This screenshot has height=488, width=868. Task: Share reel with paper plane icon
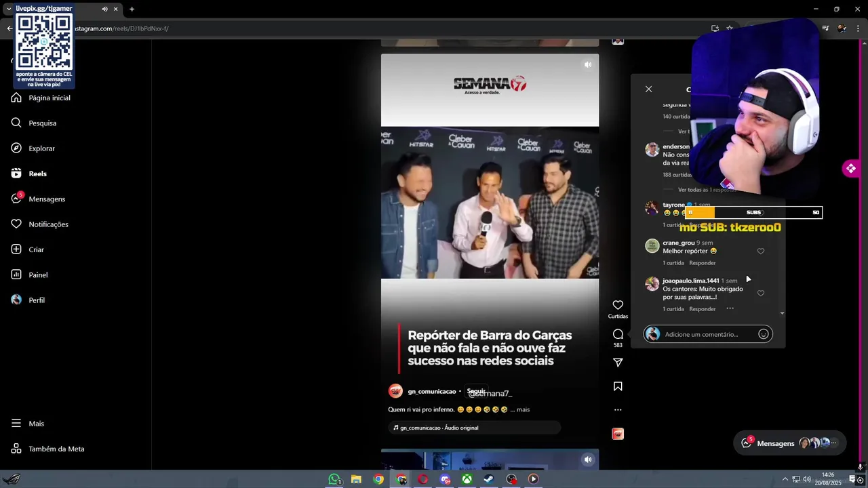coord(618,363)
